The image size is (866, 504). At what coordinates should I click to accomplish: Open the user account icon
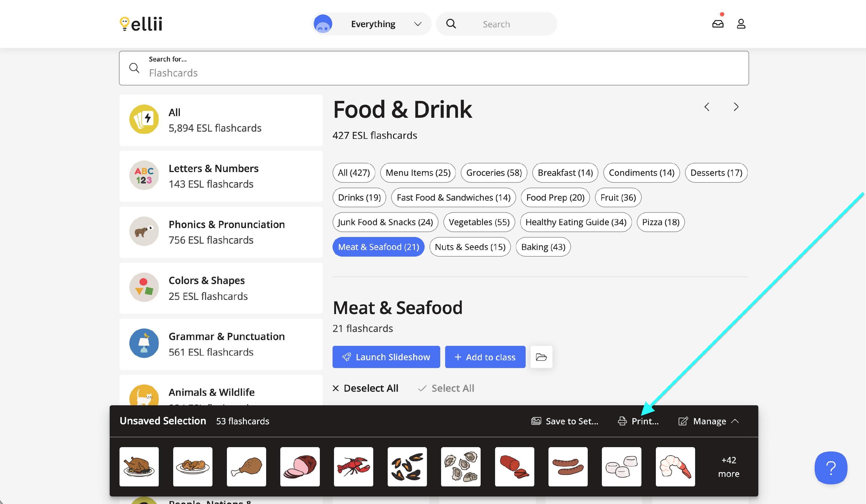[x=741, y=24]
